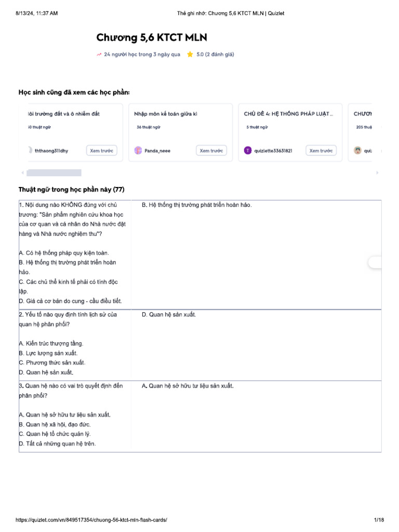Viewport: 399px width, 532px height.
Task: Select the card about quan hệ quyết định phân phối
Action: (x=200, y=416)
